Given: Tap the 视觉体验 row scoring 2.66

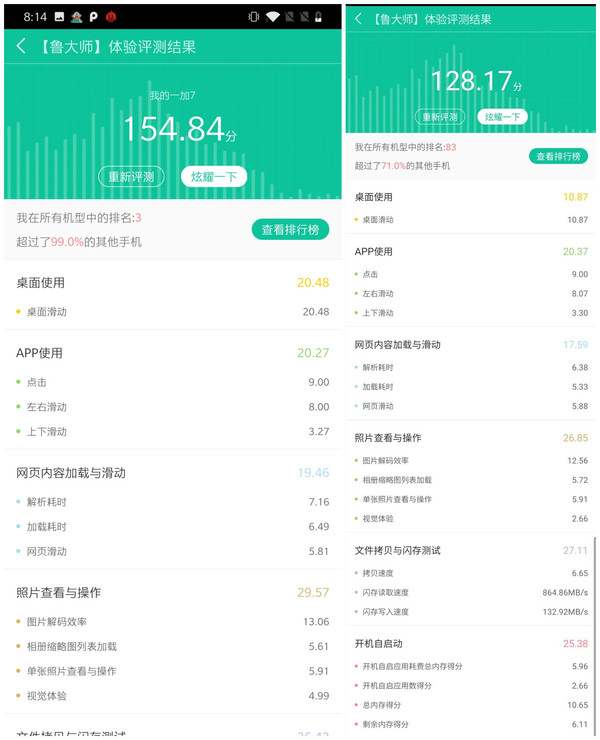Looking at the screenshot, I should (471, 518).
